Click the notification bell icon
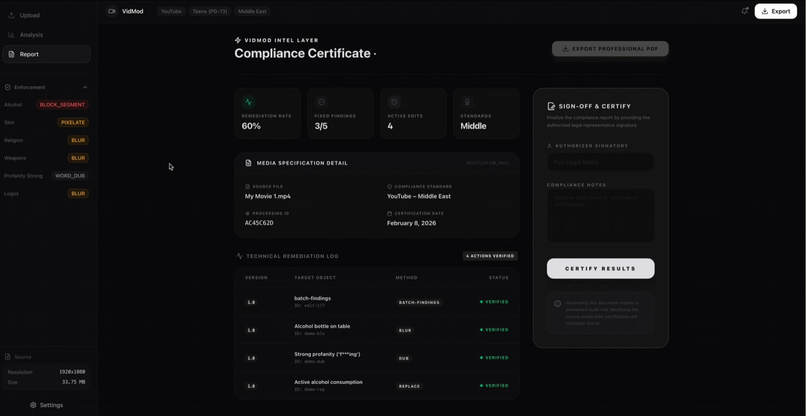Screen dimensions: 806x416 coord(744,11)
